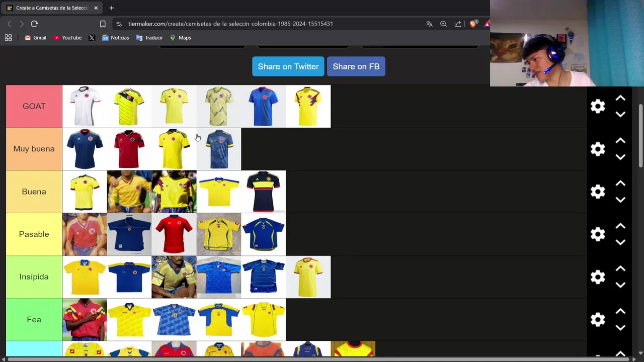The width and height of the screenshot is (644, 362).
Task: Open settings gear for Pasable row
Action: click(598, 234)
